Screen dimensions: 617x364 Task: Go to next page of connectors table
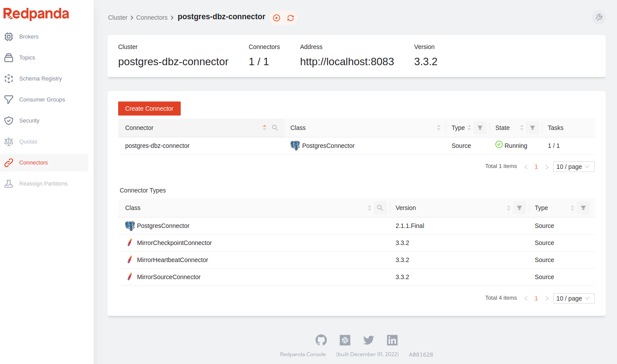[x=547, y=167]
